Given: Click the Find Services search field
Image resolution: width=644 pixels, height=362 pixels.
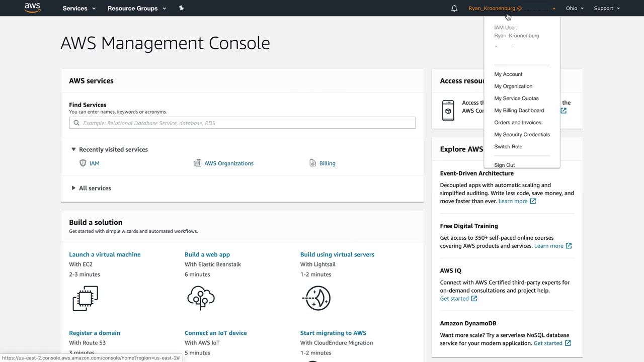Looking at the screenshot, I should pos(243,123).
